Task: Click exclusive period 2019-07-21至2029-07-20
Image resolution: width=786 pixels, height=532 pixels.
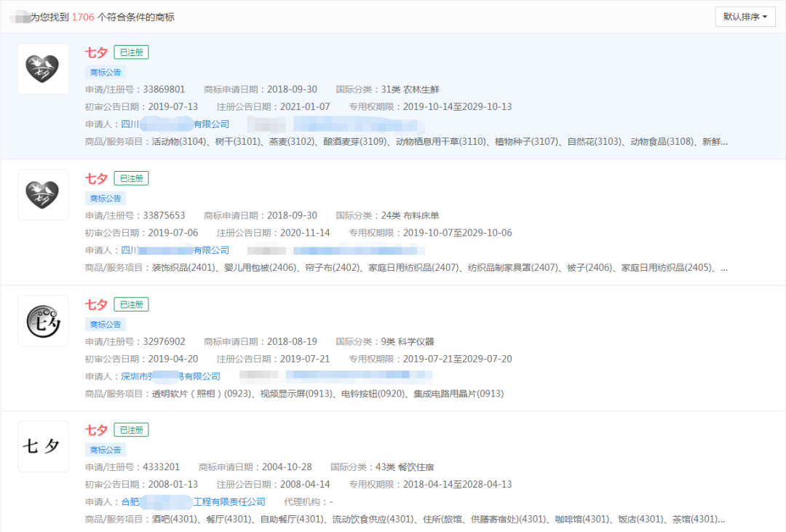Action: [457, 359]
